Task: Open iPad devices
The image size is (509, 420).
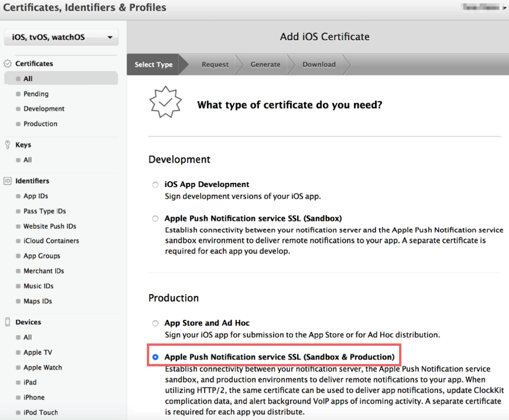Action: (x=30, y=382)
